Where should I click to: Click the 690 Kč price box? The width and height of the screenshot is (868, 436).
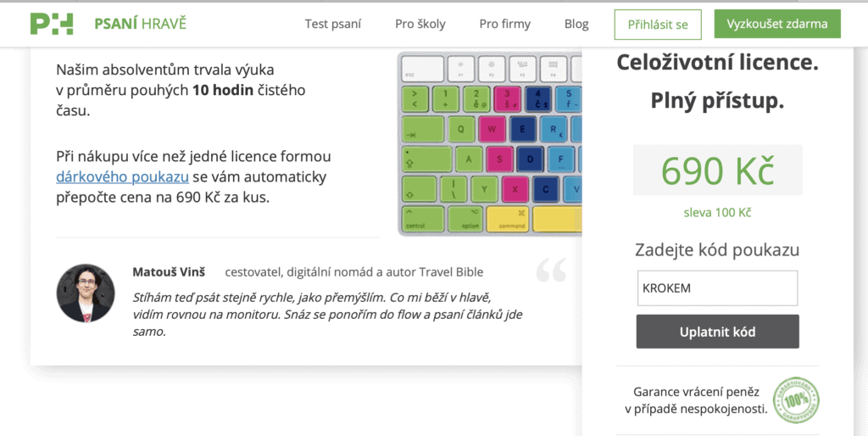click(717, 170)
